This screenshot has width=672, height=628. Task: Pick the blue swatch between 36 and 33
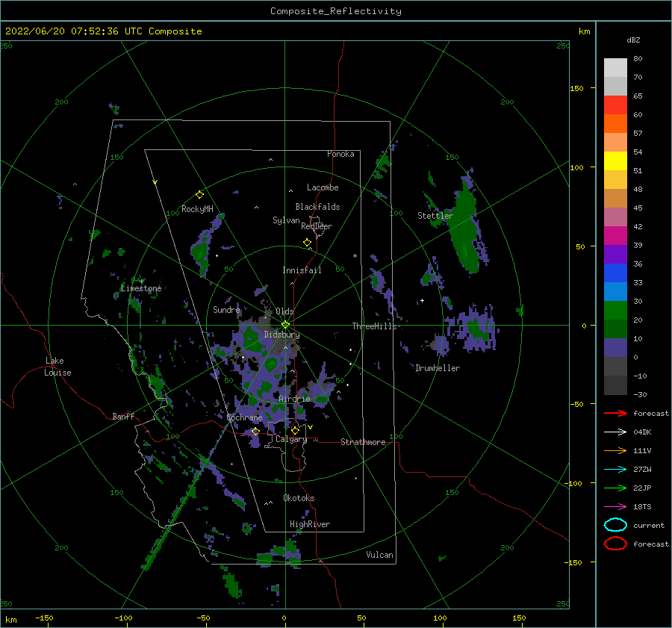click(x=615, y=273)
